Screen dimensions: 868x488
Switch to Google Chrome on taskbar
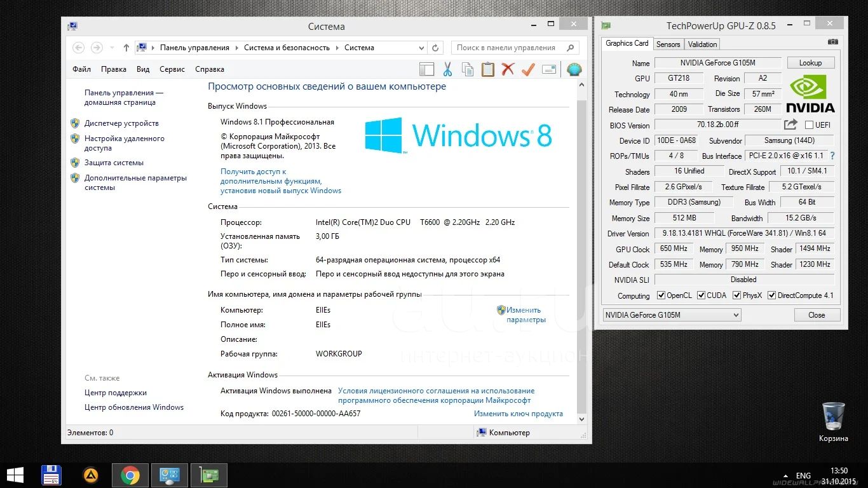coord(130,475)
